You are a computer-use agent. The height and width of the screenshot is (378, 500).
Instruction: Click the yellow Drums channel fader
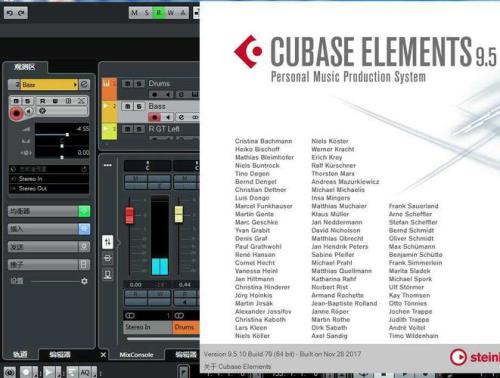point(179,214)
